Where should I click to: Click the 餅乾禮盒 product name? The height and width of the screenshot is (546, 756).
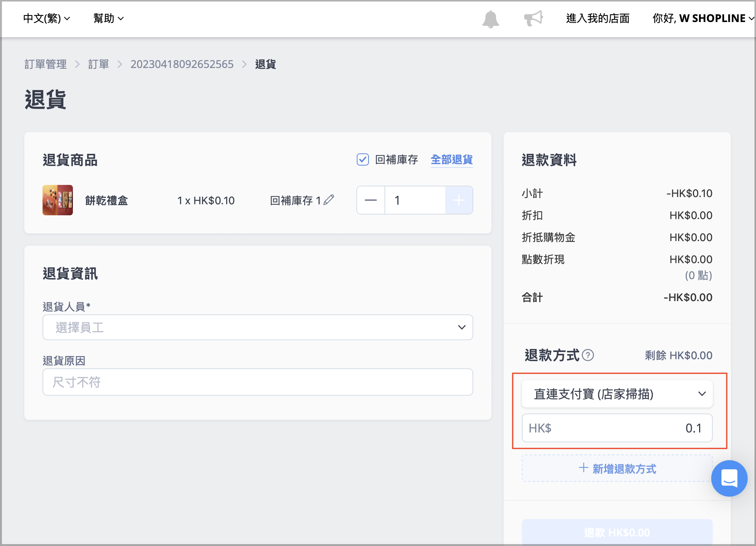[x=106, y=200]
